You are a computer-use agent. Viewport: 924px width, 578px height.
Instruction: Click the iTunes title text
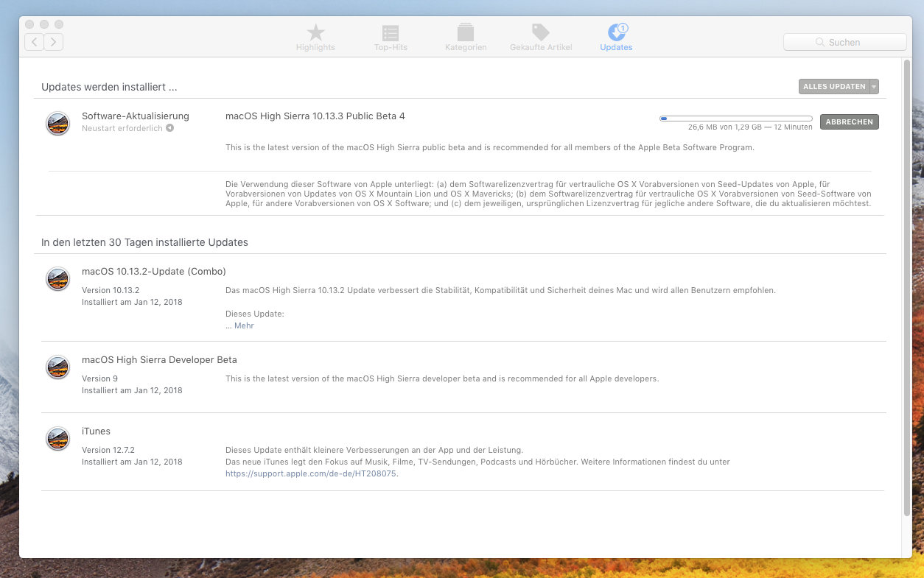point(96,431)
